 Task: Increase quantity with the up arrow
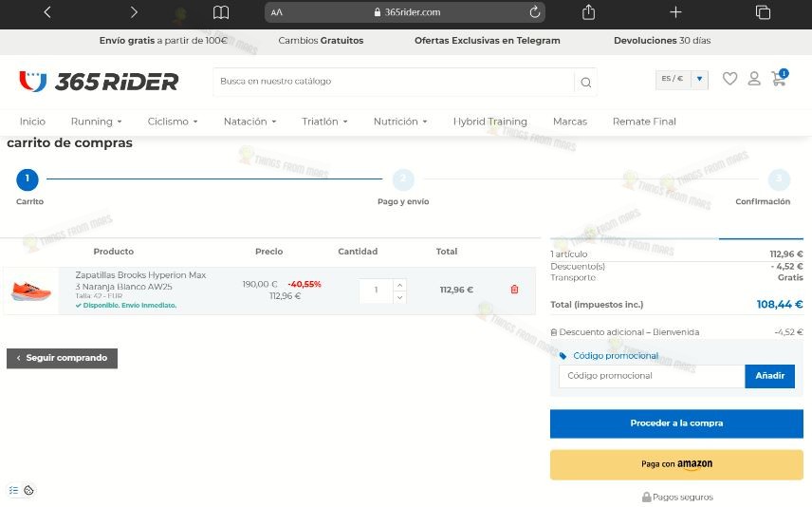[399, 285]
